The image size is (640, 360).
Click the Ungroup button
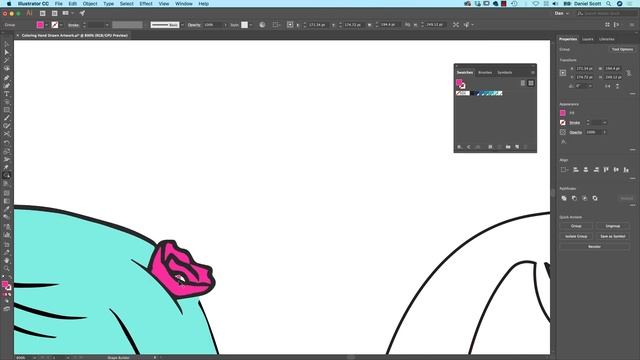(613, 226)
